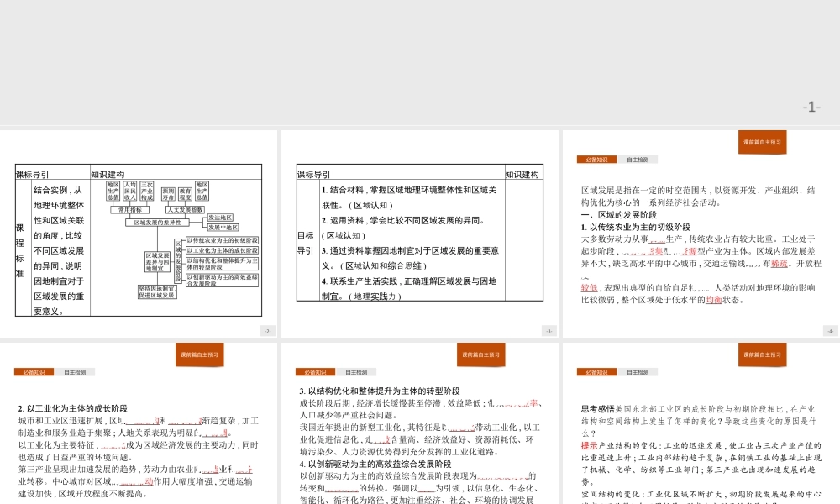Screen dimensions: 840x504
Task: Click the -4- page number badge
Action: click(x=830, y=331)
